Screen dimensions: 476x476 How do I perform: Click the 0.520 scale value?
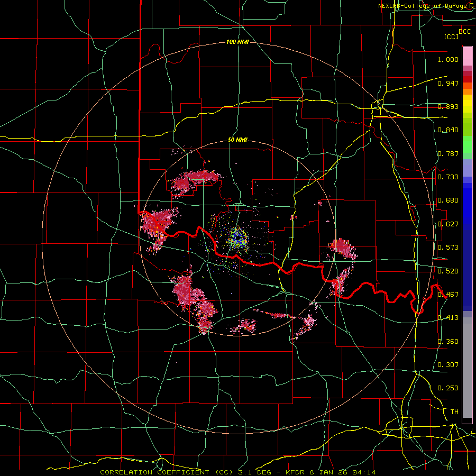[x=448, y=271]
